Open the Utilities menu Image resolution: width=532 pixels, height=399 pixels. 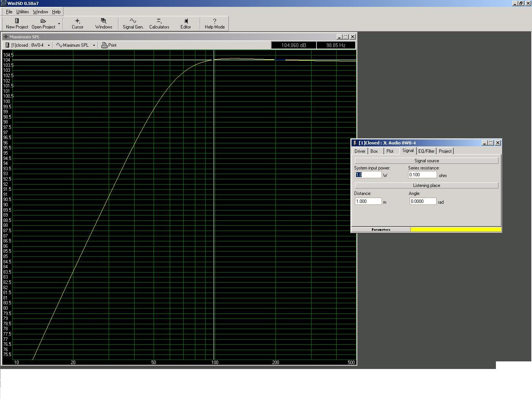(22, 12)
